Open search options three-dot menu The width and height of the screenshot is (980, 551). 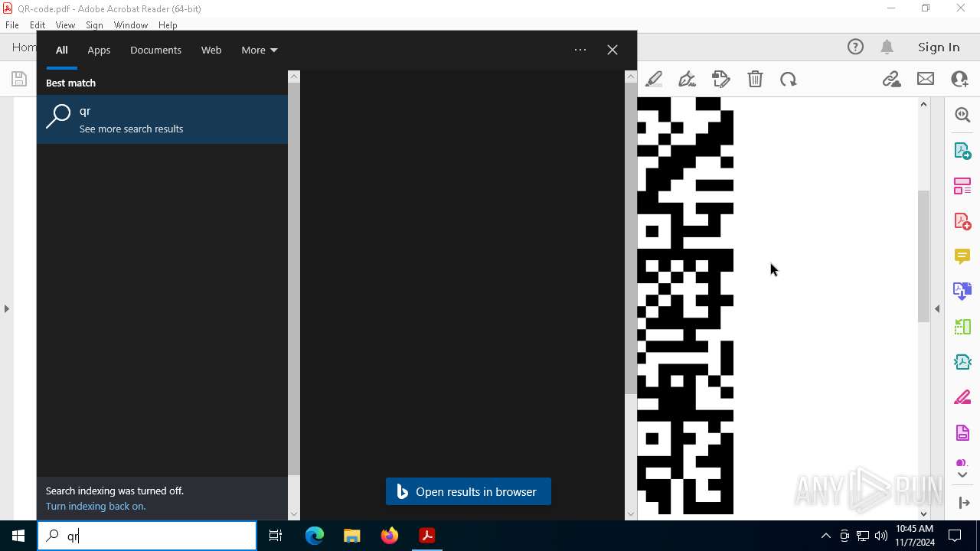(580, 50)
